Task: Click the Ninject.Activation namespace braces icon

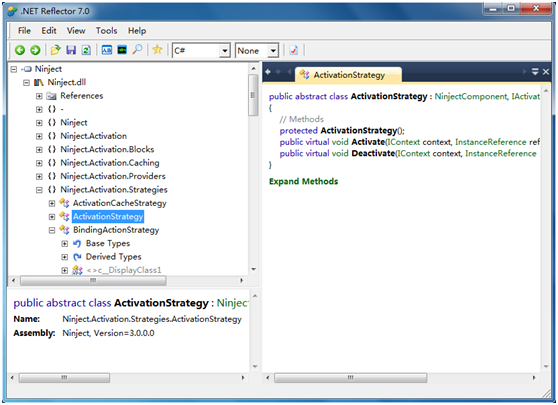Action: coord(52,136)
